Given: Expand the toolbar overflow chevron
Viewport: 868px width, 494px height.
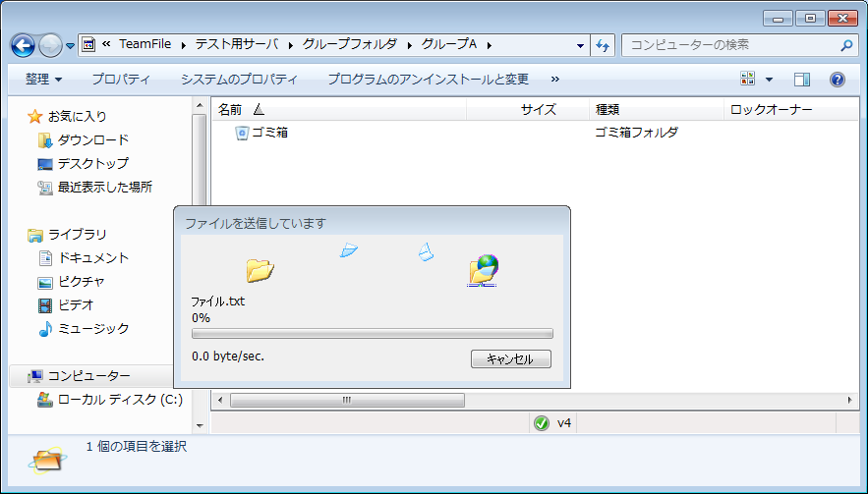Looking at the screenshot, I should 555,80.
